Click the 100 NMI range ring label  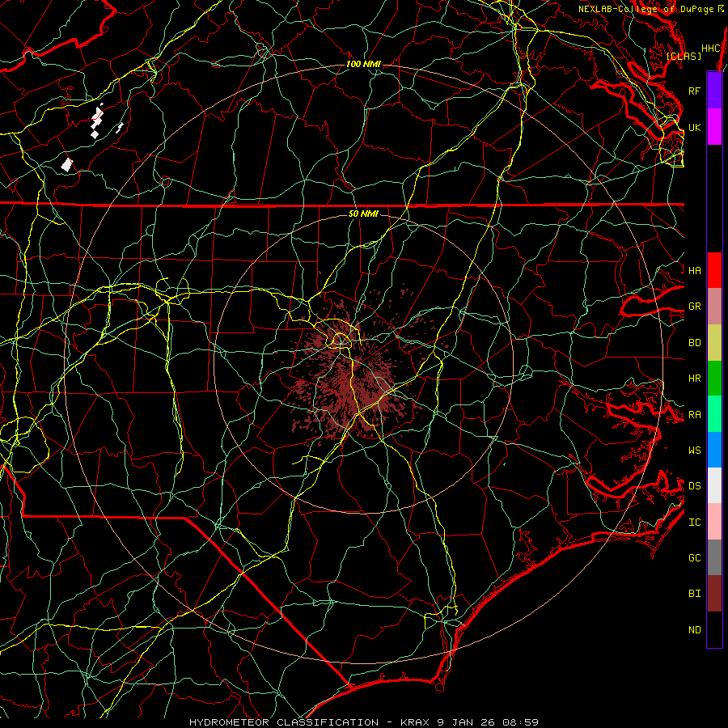coord(363,64)
